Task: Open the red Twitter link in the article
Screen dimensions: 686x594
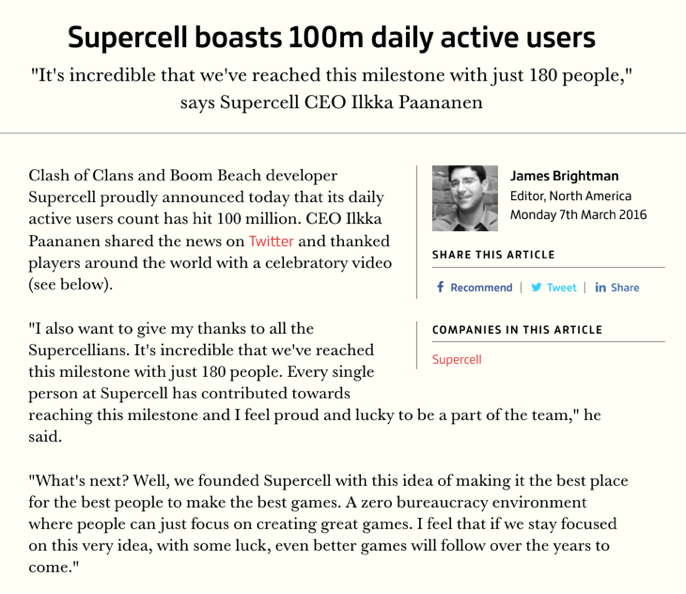Action: click(x=272, y=241)
